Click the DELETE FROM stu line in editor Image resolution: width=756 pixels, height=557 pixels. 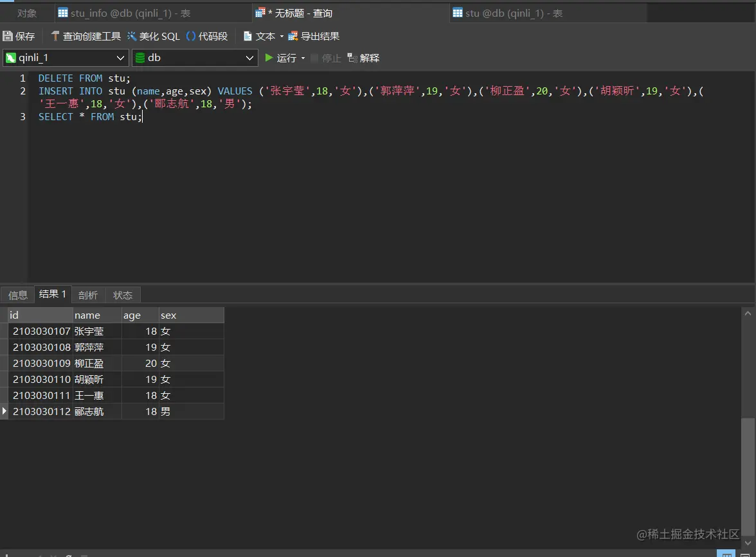[84, 78]
